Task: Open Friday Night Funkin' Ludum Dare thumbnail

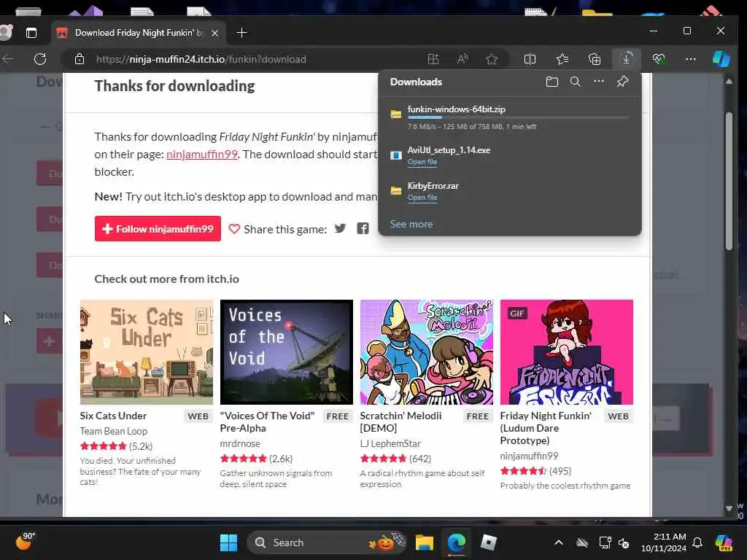Action: [x=567, y=352]
